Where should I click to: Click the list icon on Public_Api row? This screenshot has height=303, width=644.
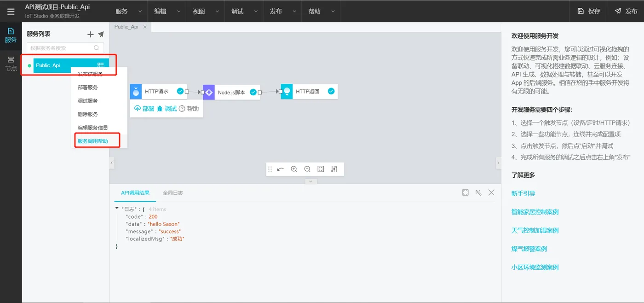click(x=101, y=65)
